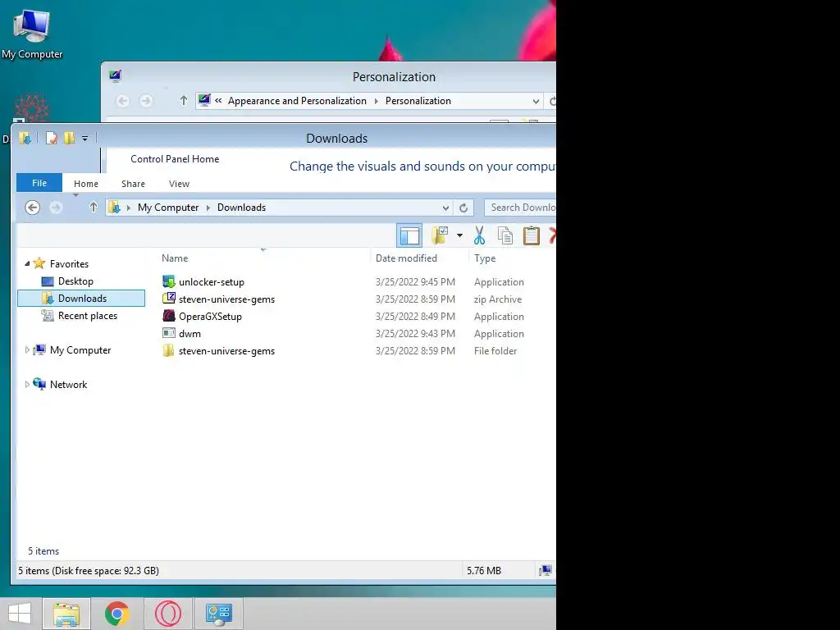840x630 pixels.
Task: Click the computer icon in the Downloads status bar
Action: [546, 571]
